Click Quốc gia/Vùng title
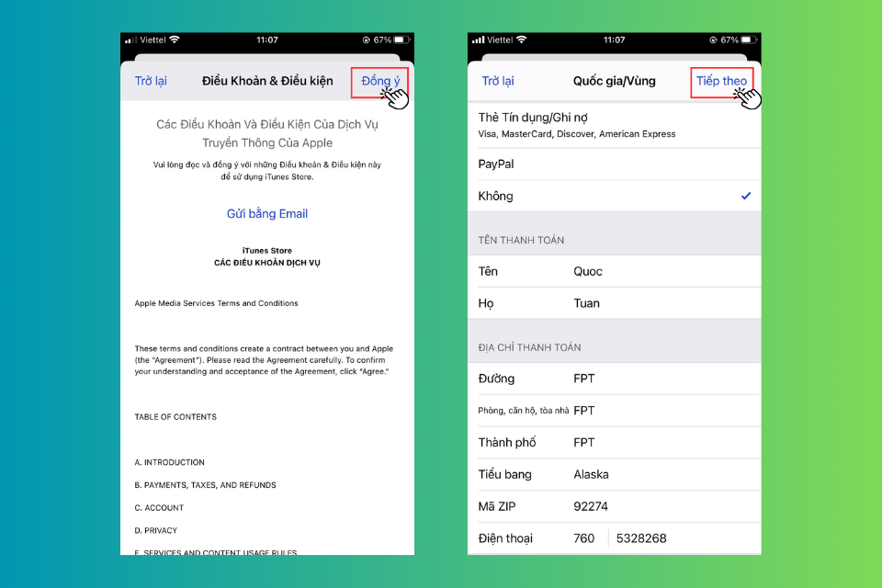882x588 pixels. 615,81
